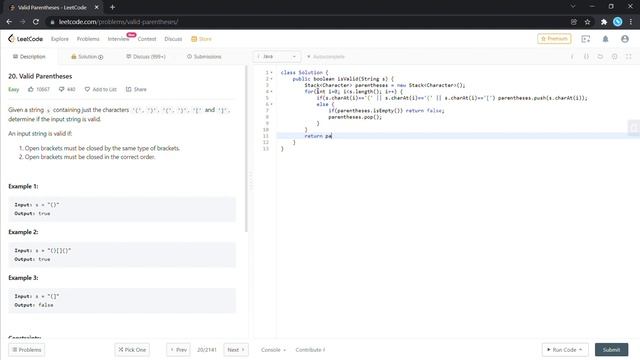Click the share page icon in address bar
Viewport: 640px width, 360px height.
click(x=573, y=22)
